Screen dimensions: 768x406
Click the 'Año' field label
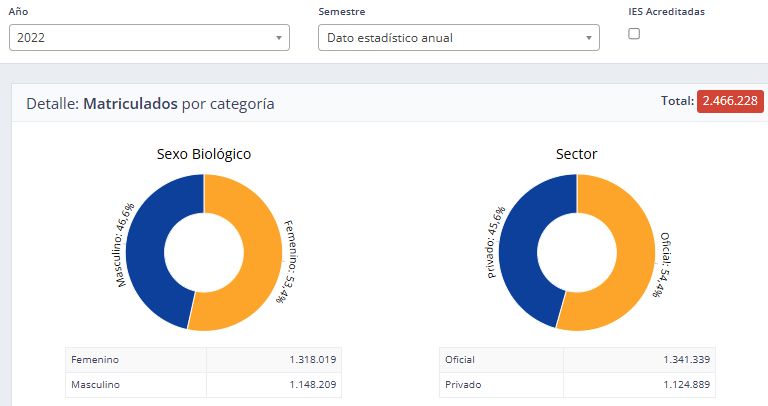(x=18, y=11)
